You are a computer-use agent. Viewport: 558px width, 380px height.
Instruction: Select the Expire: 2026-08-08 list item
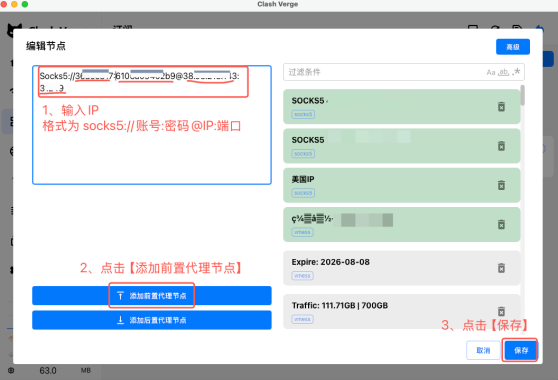(401, 268)
